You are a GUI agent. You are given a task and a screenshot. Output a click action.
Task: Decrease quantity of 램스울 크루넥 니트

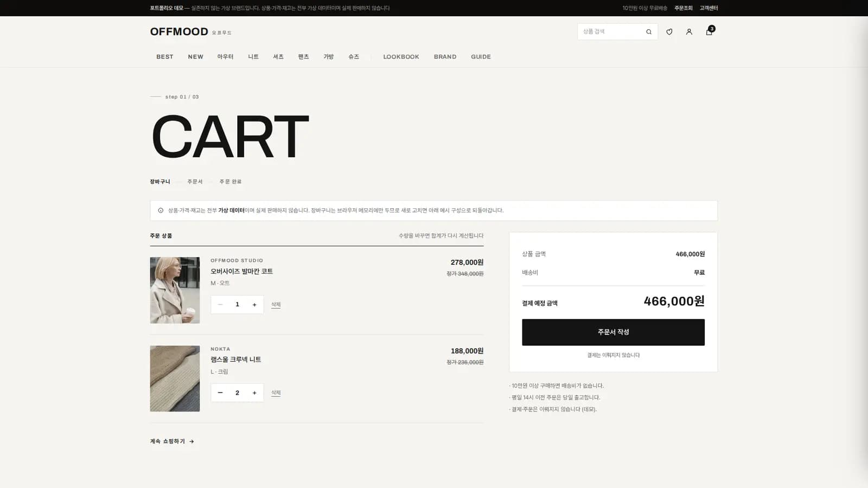point(220,393)
